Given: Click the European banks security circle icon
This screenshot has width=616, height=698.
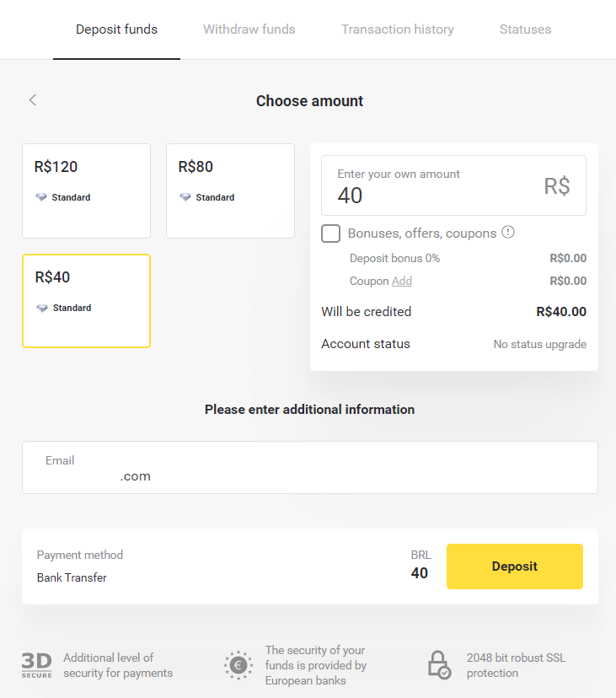Looking at the screenshot, I should (238, 665).
